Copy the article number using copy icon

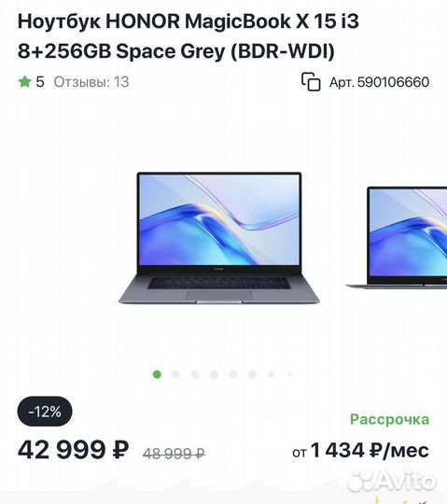click(311, 82)
